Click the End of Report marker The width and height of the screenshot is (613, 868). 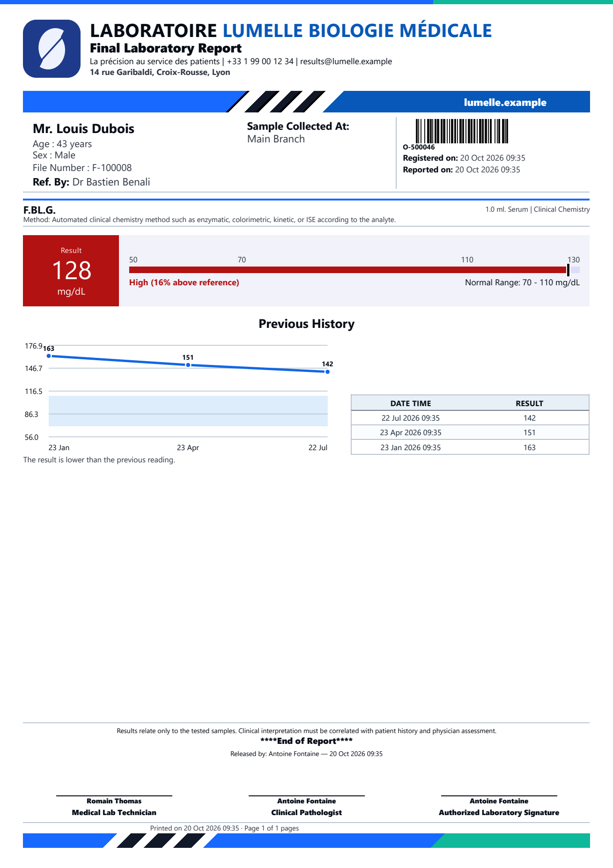[x=306, y=741]
